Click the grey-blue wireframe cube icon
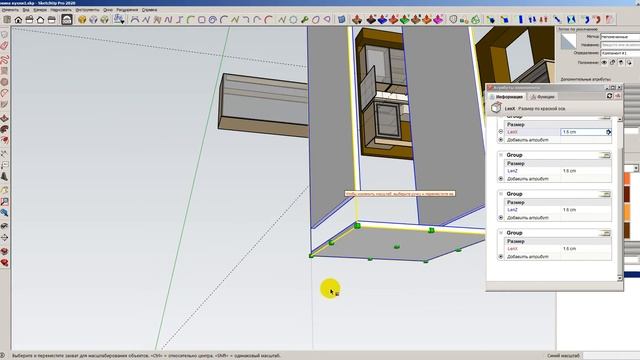The width and height of the screenshot is (640, 360). tap(93, 20)
